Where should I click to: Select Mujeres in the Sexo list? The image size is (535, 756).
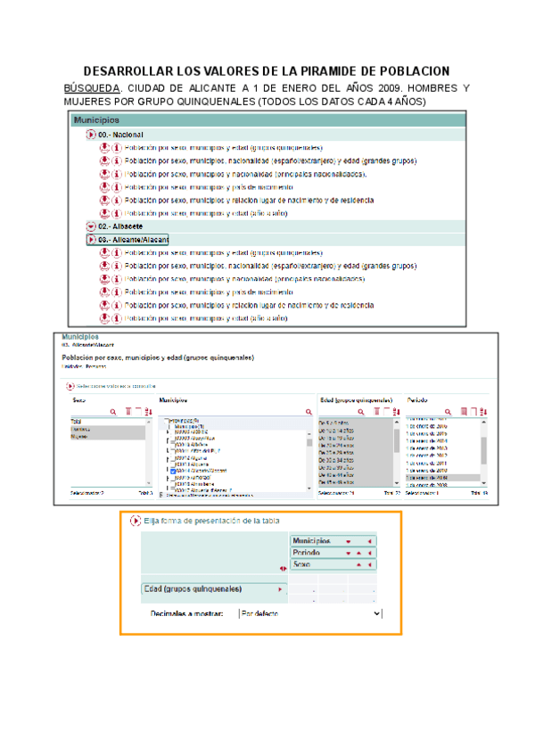pos(108,436)
